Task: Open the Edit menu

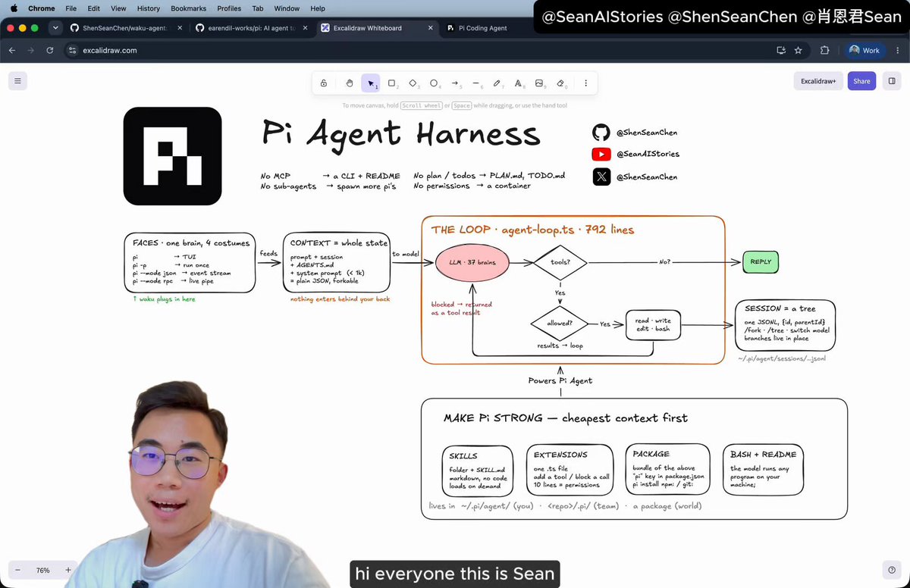Action: (x=93, y=8)
